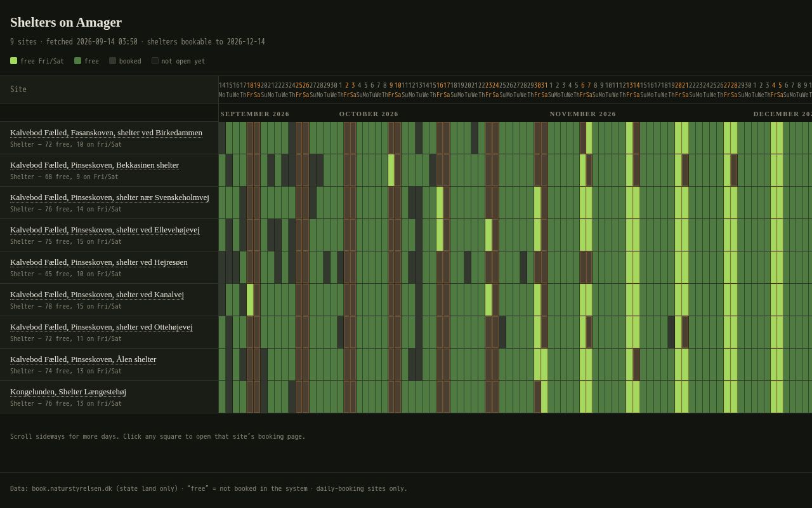Open Birkedammen shelter's free Saturday 7 November square
The width and height of the screenshot is (812, 508).
589,138
